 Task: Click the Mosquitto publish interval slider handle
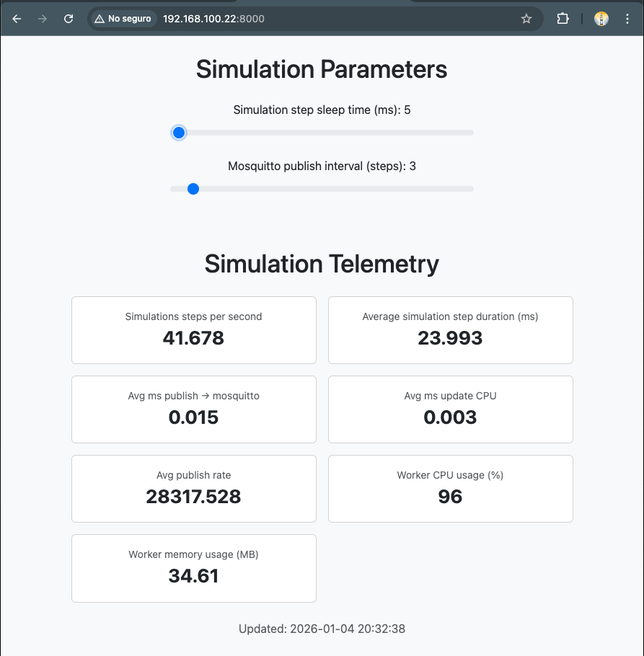click(x=193, y=189)
